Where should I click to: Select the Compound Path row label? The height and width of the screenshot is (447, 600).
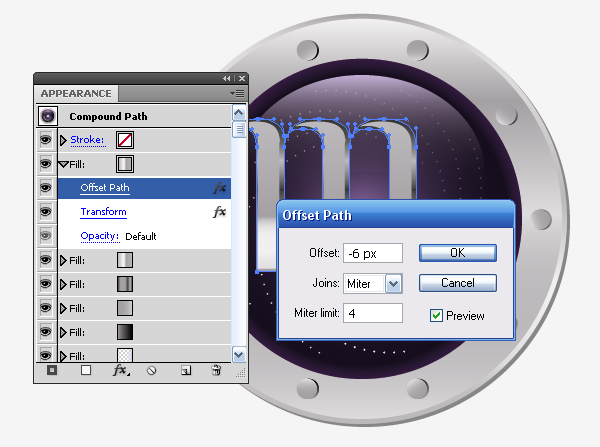pyautogui.click(x=108, y=116)
